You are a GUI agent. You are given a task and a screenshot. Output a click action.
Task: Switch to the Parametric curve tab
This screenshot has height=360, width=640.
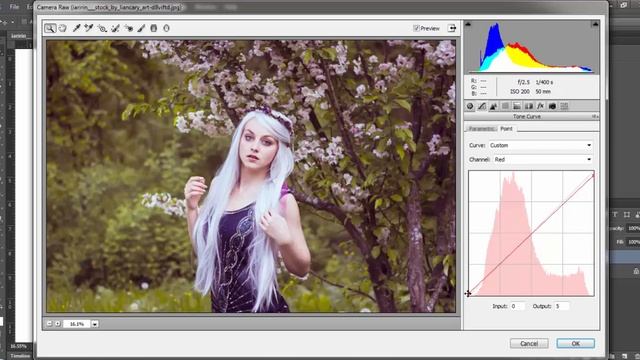tap(481, 129)
